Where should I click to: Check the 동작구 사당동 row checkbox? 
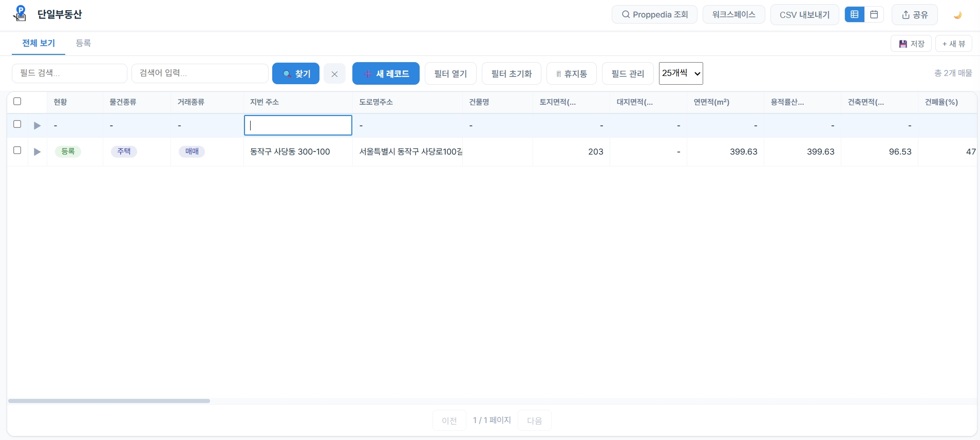click(x=17, y=150)
